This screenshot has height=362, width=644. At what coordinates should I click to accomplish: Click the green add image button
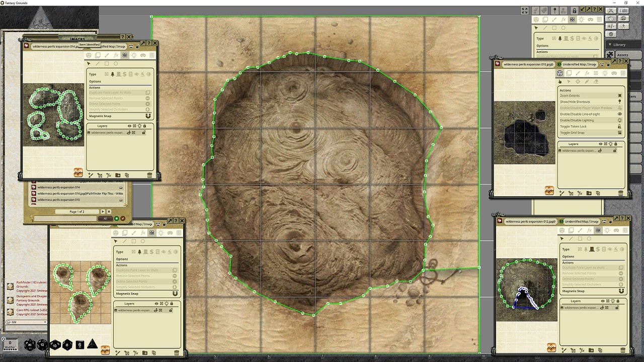coord(117,219)
